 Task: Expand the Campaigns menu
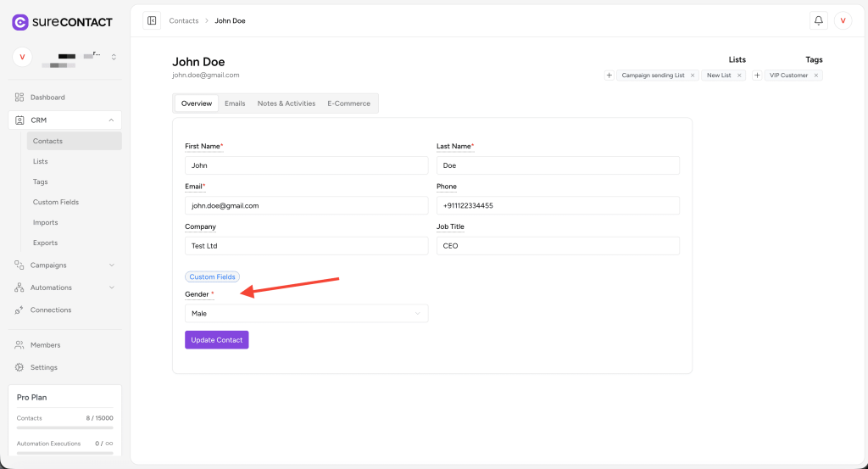point(111,265)
